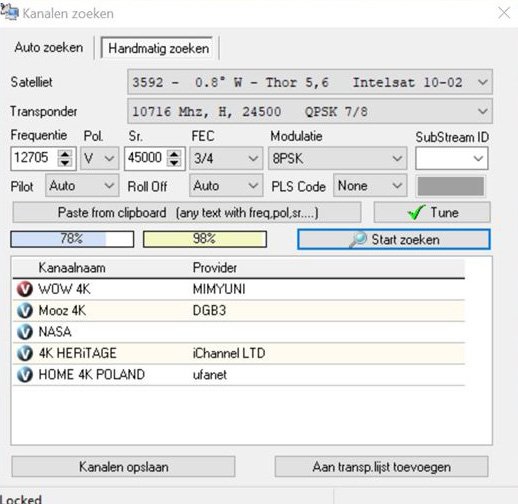The height and width of the screenshot is (504, 518).
Task: Switch to the Auto zoeken tab
Action: (x=49, y=47)
